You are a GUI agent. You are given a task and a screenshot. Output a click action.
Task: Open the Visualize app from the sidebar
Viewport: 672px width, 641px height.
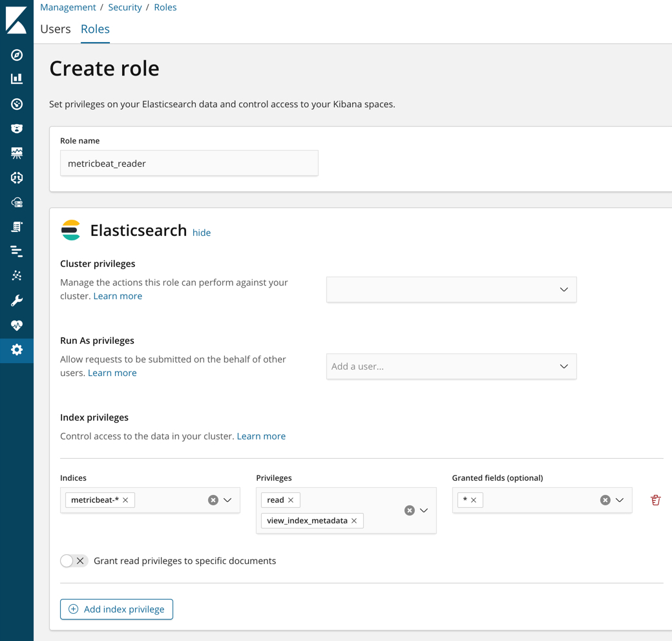click(16, 79)
